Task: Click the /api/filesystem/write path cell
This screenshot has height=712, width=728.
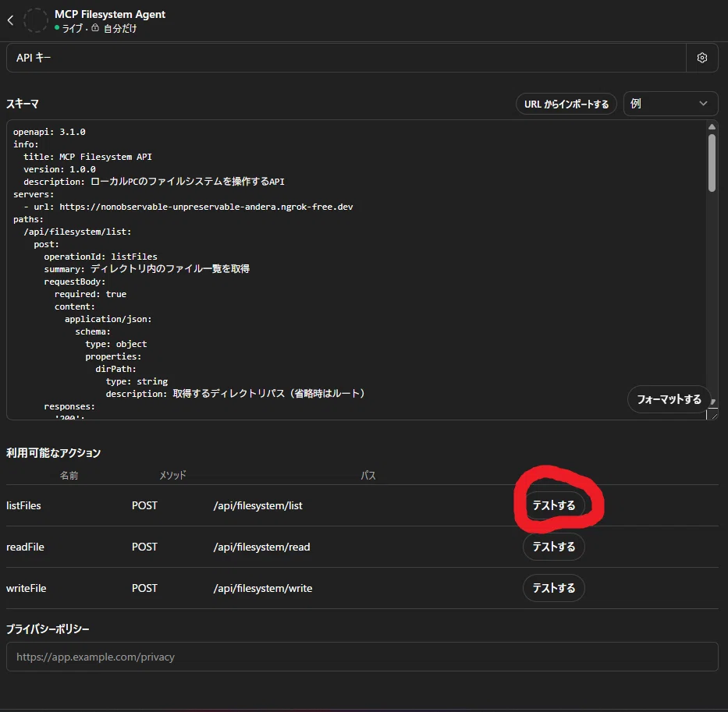Action: pyautogui.click(x=263, y=588)
